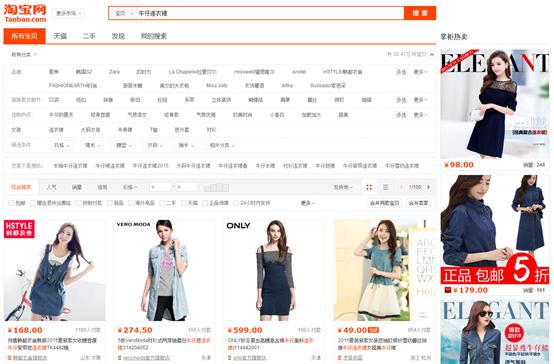Image resolution: width=554 pixels, height=364 pixels.
Task: Click 多选 on the 口袋 style row
Action: (x=401, y=100)
